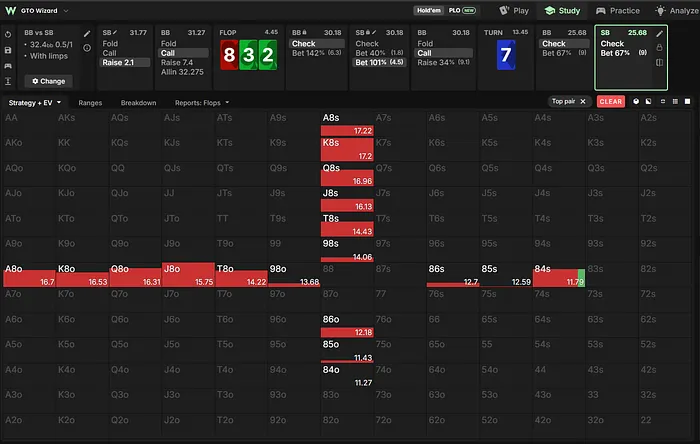Open the Practice tab
The image size is (700, 444).
click(618, 11)
